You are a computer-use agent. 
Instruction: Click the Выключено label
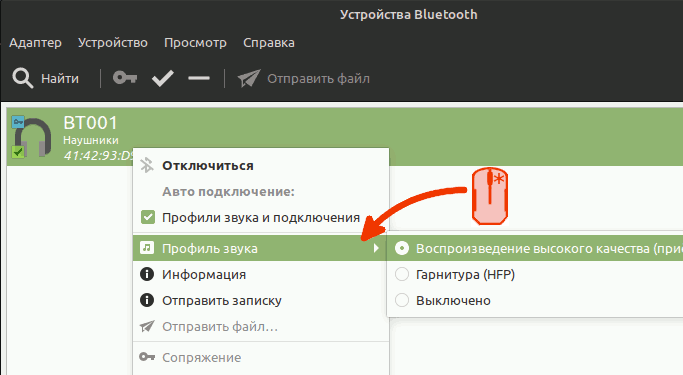tap(453, 301)
